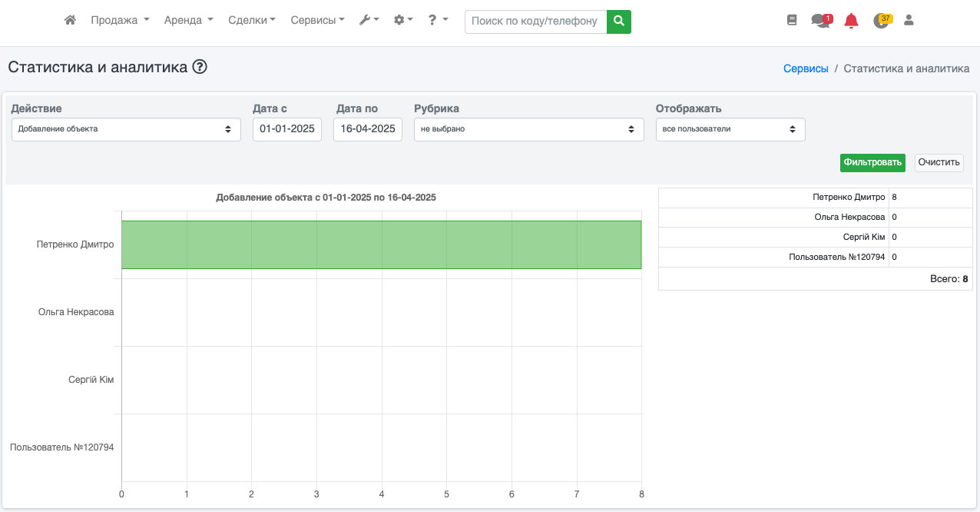
Task: Click help icon next to page title
Action: [x=200, y=67]
